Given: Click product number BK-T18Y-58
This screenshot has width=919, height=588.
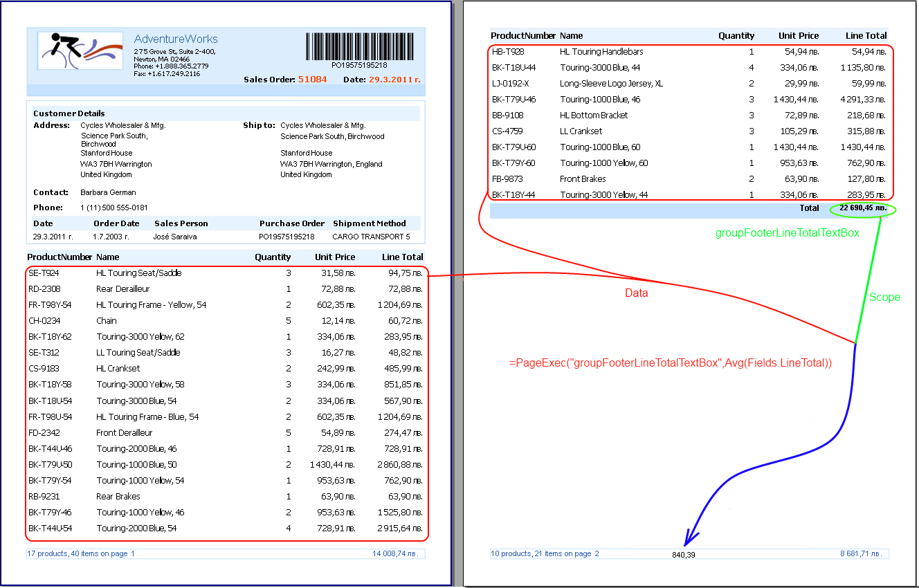Looking at the screenshot, I should click(50, 385).
